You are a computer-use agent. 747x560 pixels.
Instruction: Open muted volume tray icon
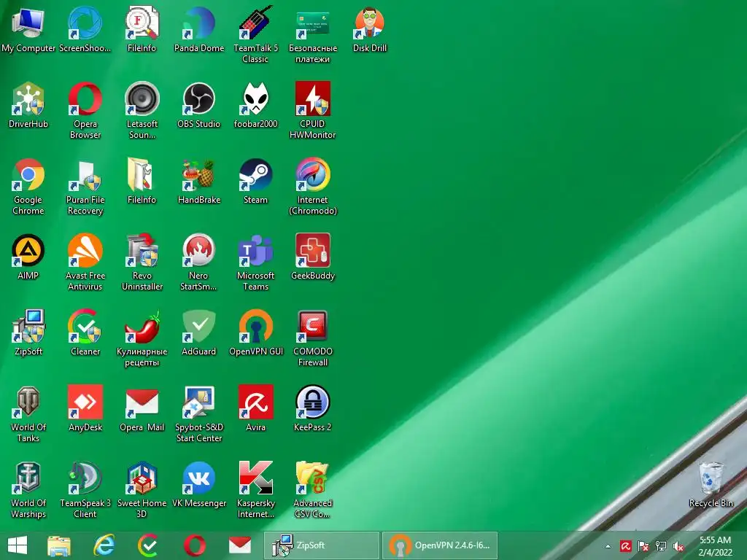pyautogui.click(x=678, y=546)
